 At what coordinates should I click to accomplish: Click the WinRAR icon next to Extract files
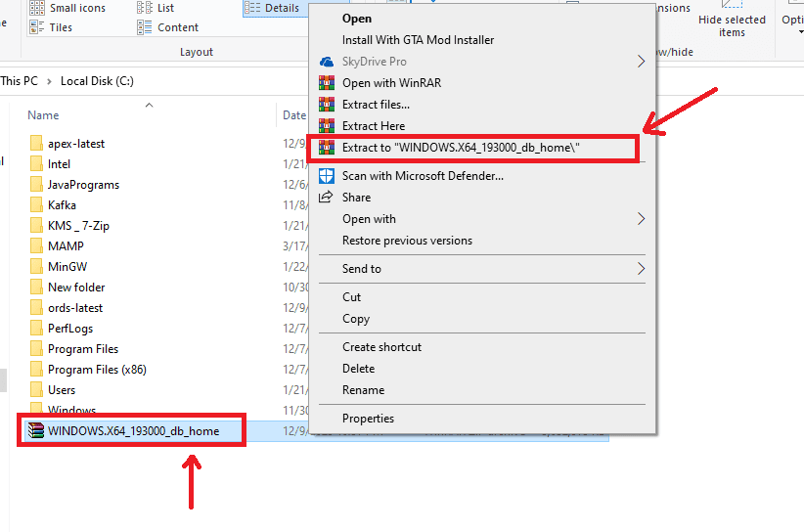pyautogui.click(x=327, y=105)
